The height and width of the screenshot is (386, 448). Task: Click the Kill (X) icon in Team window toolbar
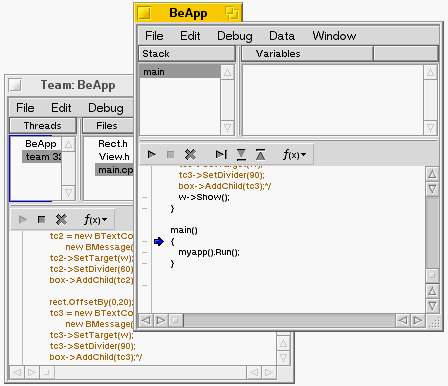point(61,219)
